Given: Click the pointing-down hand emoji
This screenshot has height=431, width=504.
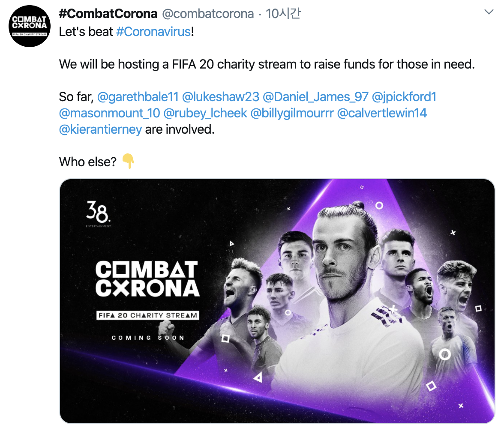Looking at the screenshot, I should [x=128, y=162].
